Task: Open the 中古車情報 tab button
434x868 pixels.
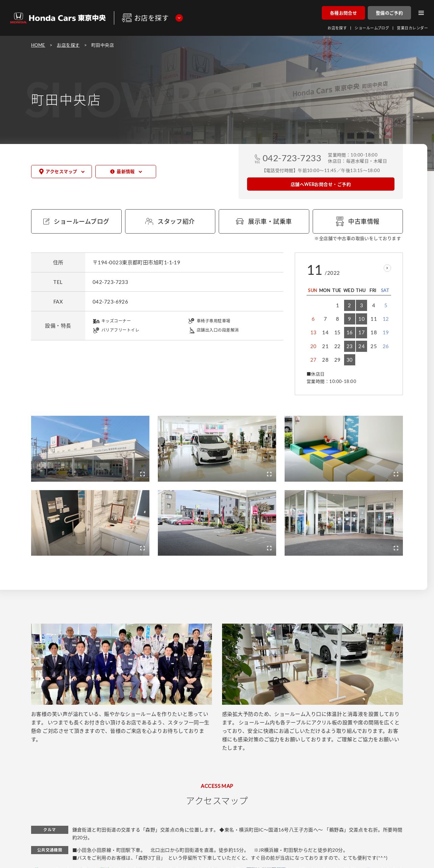Action: [358, 221]
